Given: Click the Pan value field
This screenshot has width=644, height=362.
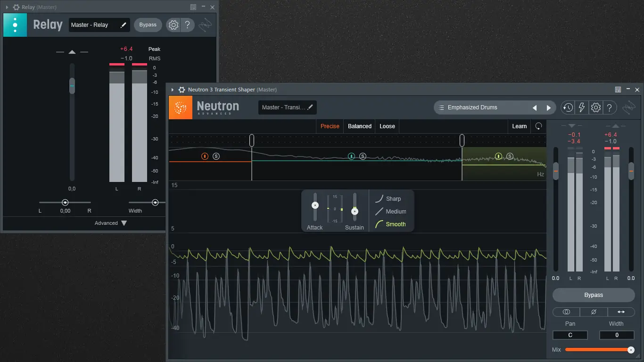Looking at the screenshot, I should [x=570, y=335].
